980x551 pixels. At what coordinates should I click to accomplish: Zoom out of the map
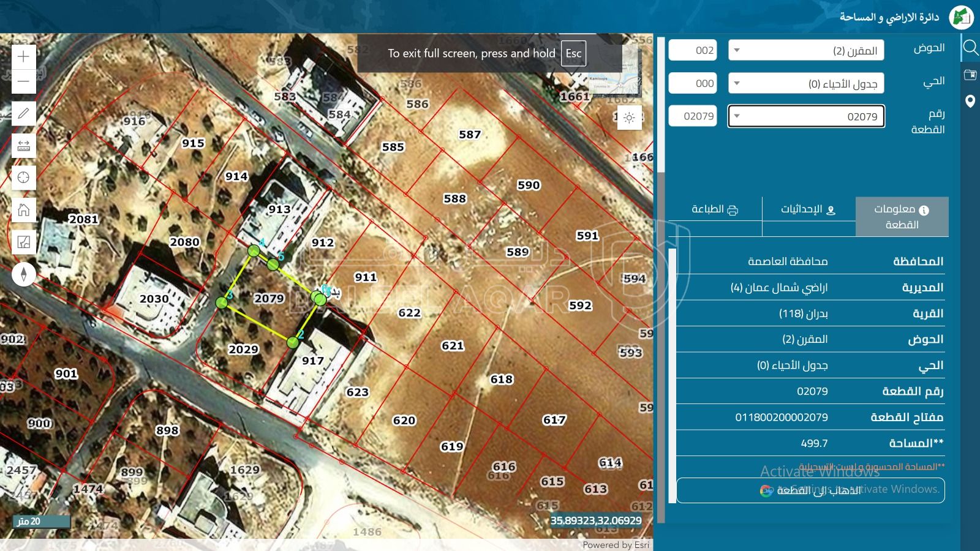[x=23, y=81]
